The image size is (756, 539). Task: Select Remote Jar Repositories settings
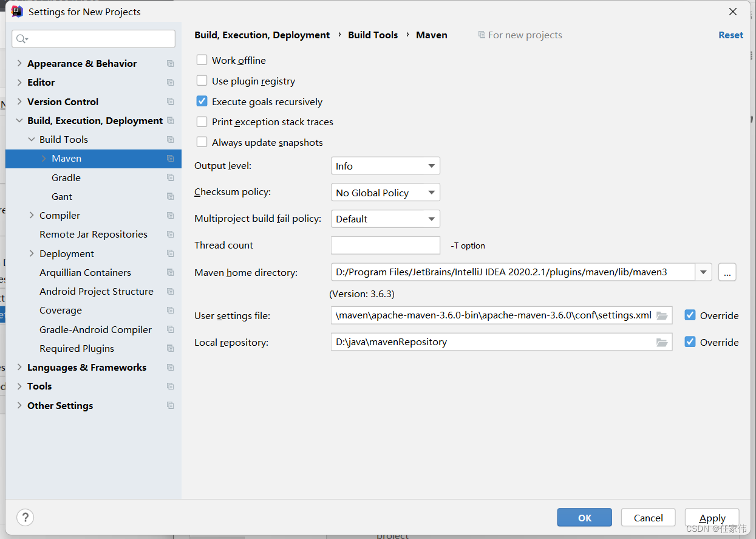(94, 234)
